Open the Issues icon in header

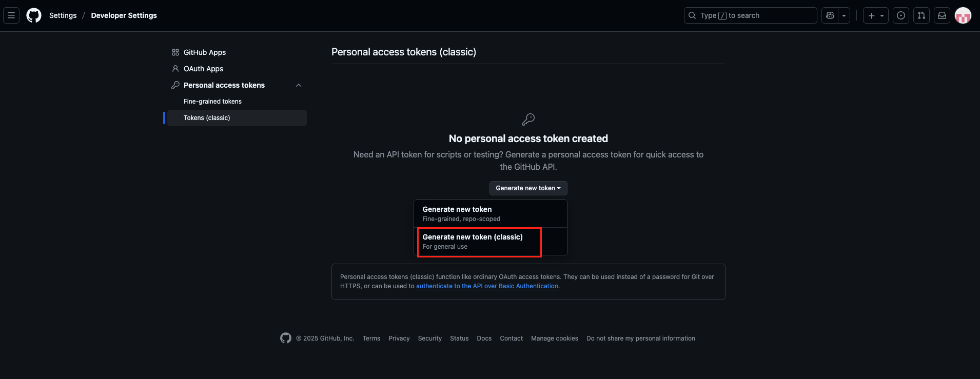[x=901, y=15]
